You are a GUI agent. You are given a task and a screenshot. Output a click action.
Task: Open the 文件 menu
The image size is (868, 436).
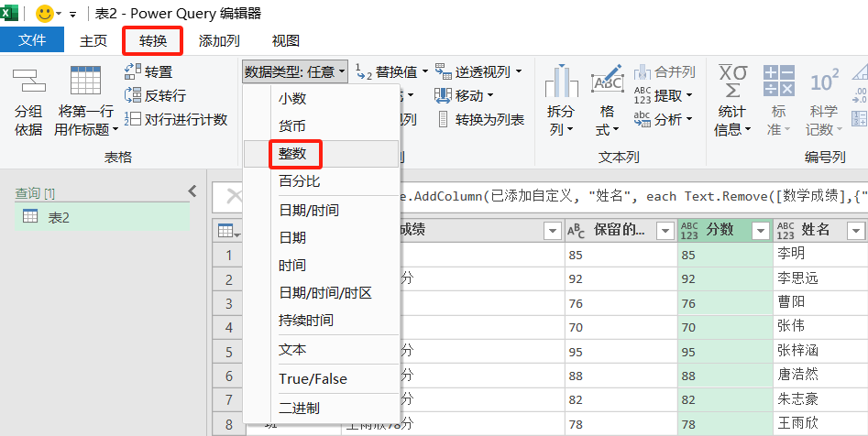pyautogui.click(x=32, y=40)
